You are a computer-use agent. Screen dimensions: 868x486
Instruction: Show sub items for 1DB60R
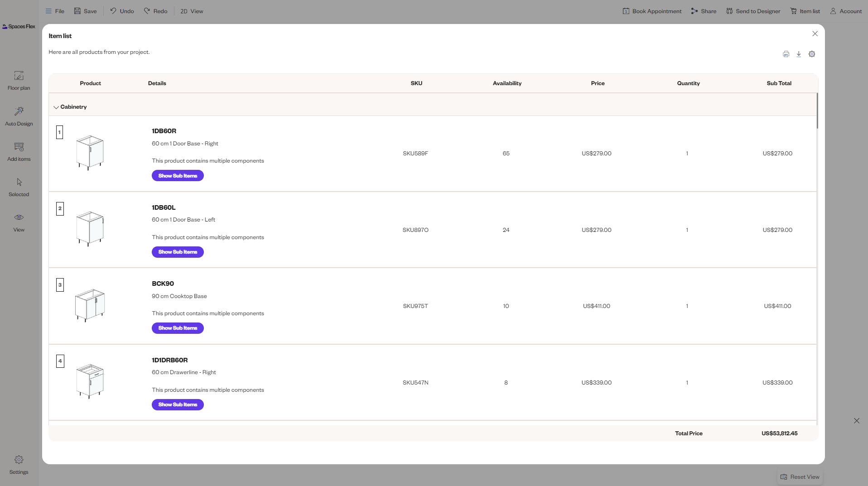(x=178, y=175)
